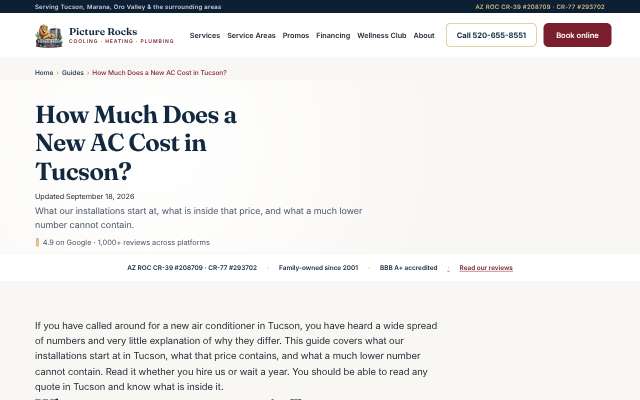This screenshot has width=640, height=400.
Task: Click the Book online button
Action: pos(577,35)
